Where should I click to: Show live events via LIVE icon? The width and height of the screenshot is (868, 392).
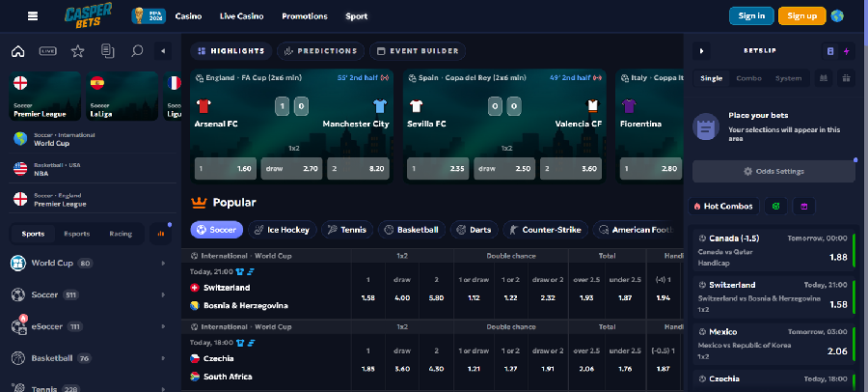[48, 51]
